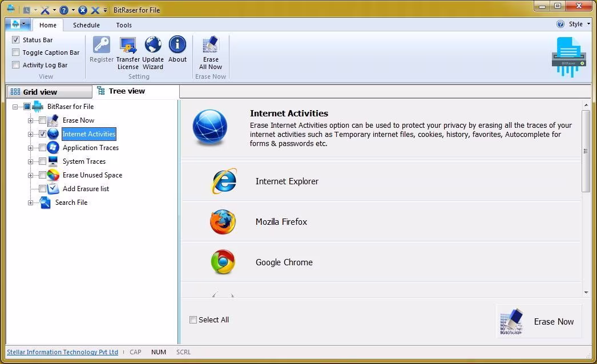
Task: Click the schedule clock quick-access icon
Action: point(26,10)
